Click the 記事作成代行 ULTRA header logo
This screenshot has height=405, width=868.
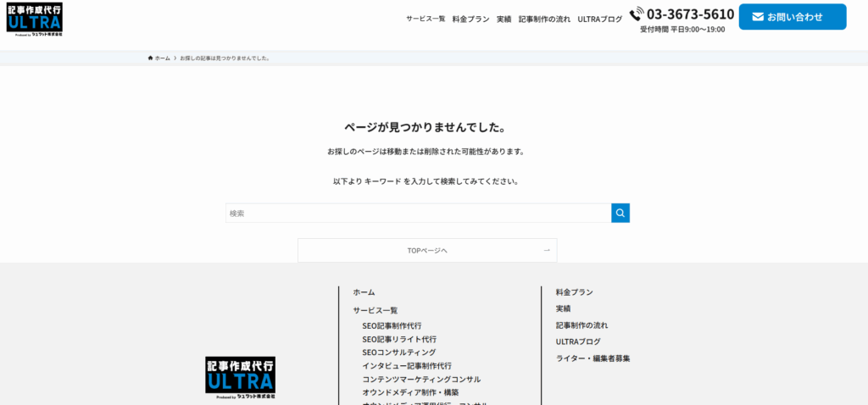coord(34,19)
